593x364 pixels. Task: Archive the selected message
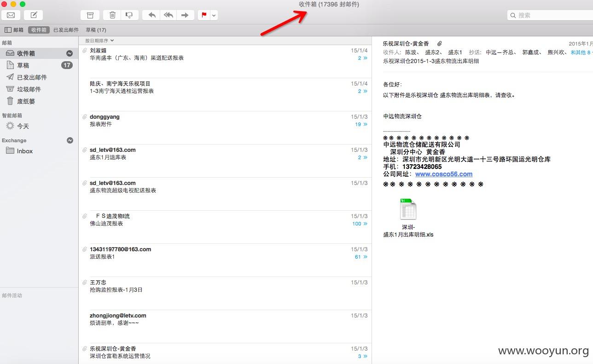(90, 15)
